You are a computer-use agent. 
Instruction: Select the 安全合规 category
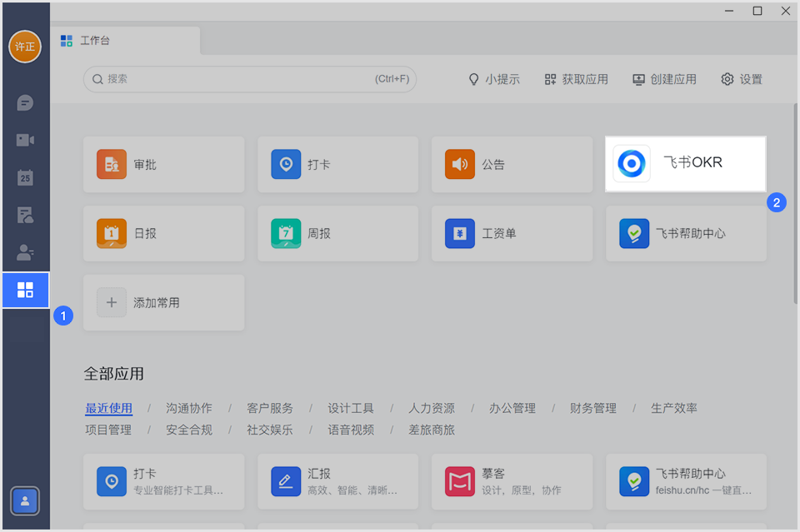click(x=189, y=430)
